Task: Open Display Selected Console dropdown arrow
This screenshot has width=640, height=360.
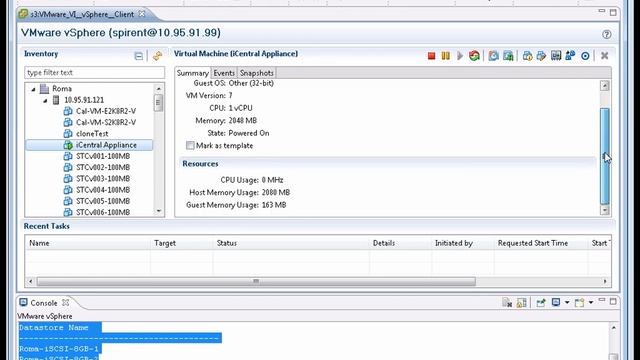Action: tap(567, 302)
